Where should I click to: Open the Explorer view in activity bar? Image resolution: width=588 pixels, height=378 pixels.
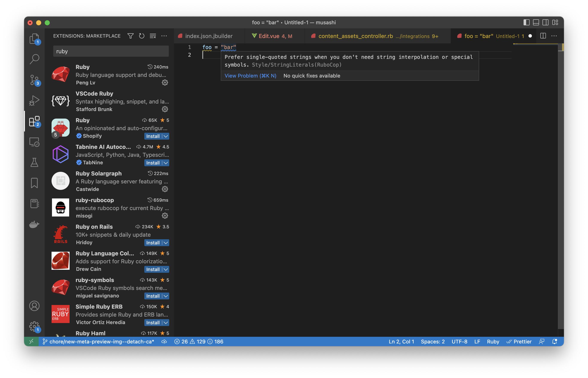pos(34,39)
